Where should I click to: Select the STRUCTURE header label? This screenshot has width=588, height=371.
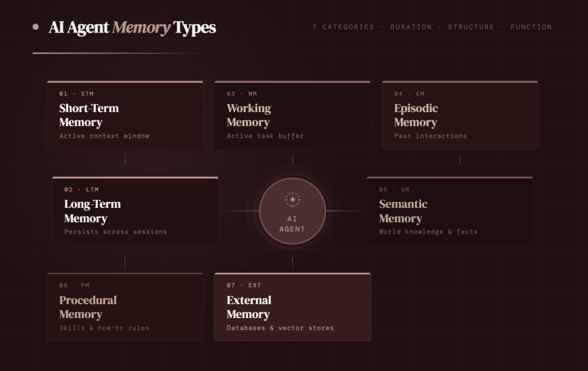click(471, 27)
